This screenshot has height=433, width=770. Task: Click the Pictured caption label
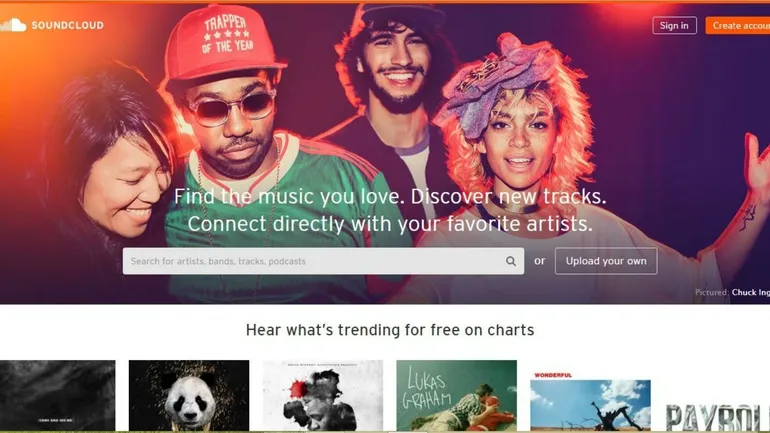tap(712, 292)
